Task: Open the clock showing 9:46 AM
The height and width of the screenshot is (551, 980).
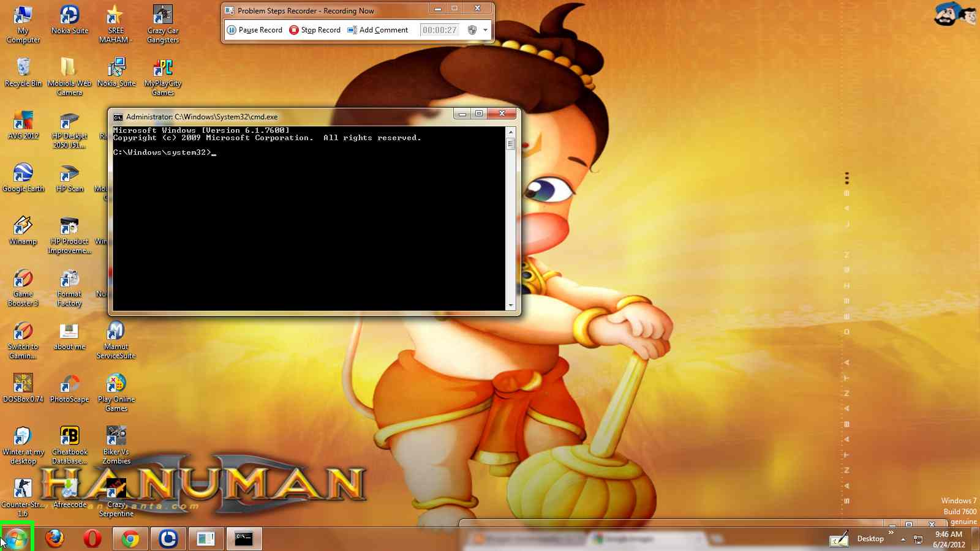Action: click(x=949, y=539)
